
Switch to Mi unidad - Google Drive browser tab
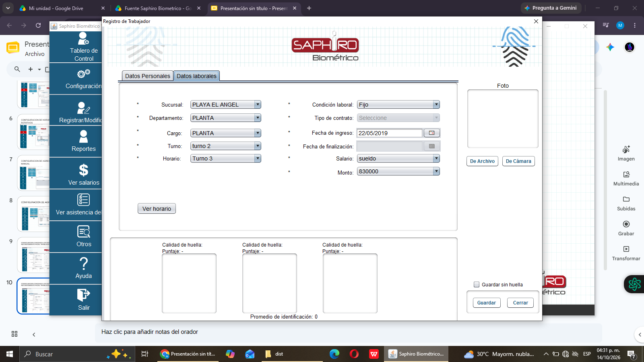point(61,8)
